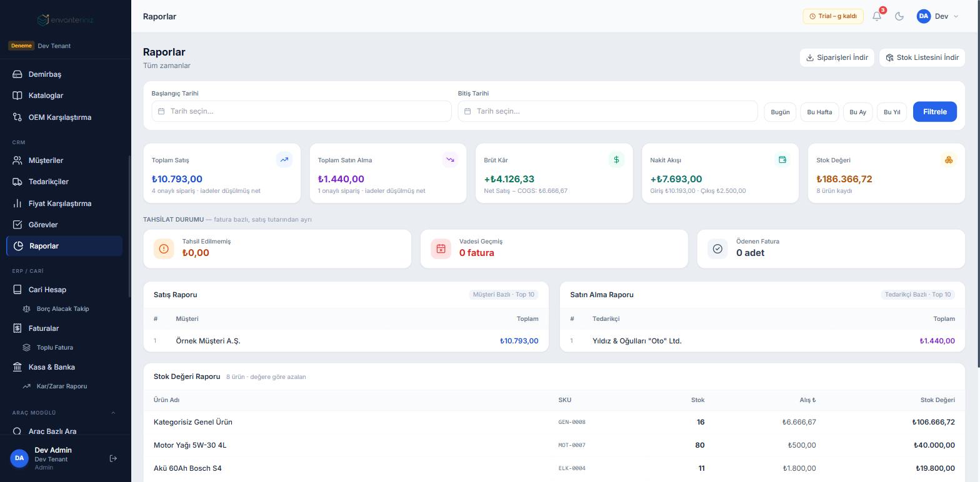
Task: Collapse the Araç Modülü section chevron
Action: click(x=113, y=413)
